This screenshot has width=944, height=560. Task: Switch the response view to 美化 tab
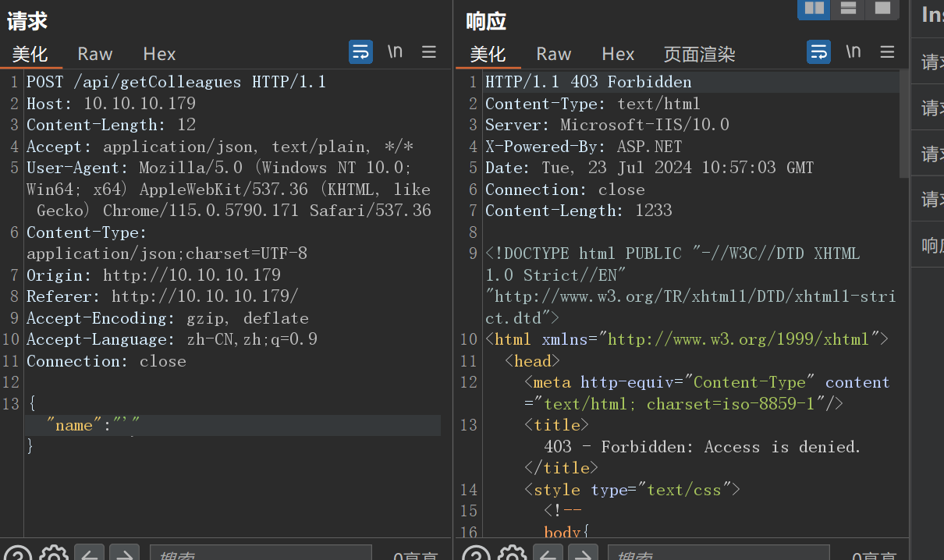pos(488,54)
